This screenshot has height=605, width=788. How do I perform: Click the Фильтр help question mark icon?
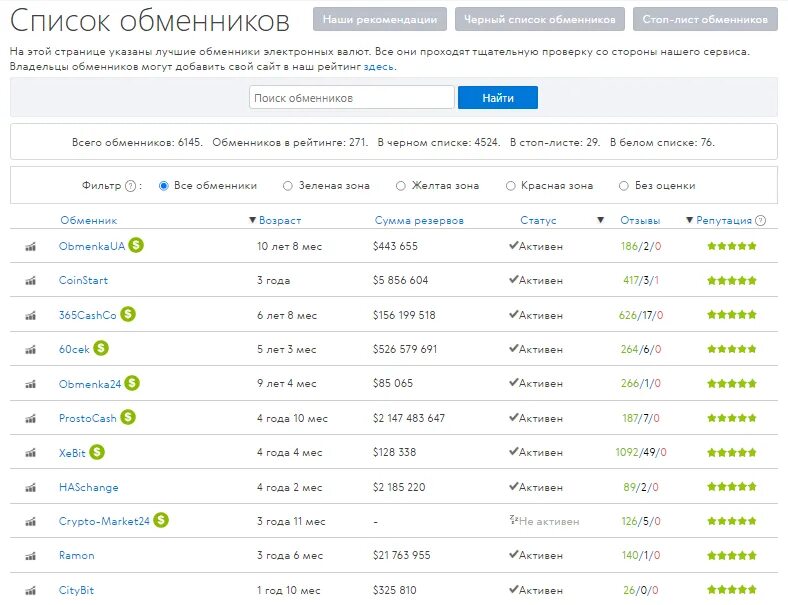130,186
